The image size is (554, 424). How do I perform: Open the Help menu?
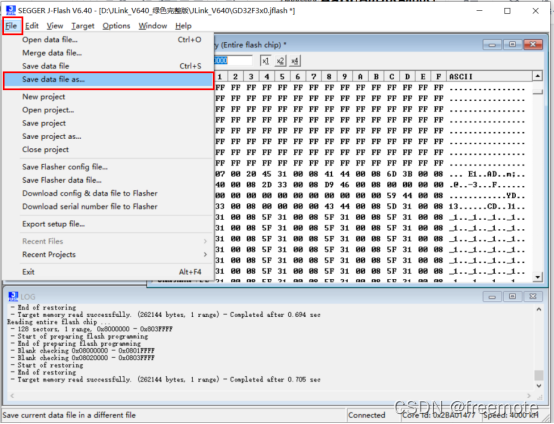(183, 26)
